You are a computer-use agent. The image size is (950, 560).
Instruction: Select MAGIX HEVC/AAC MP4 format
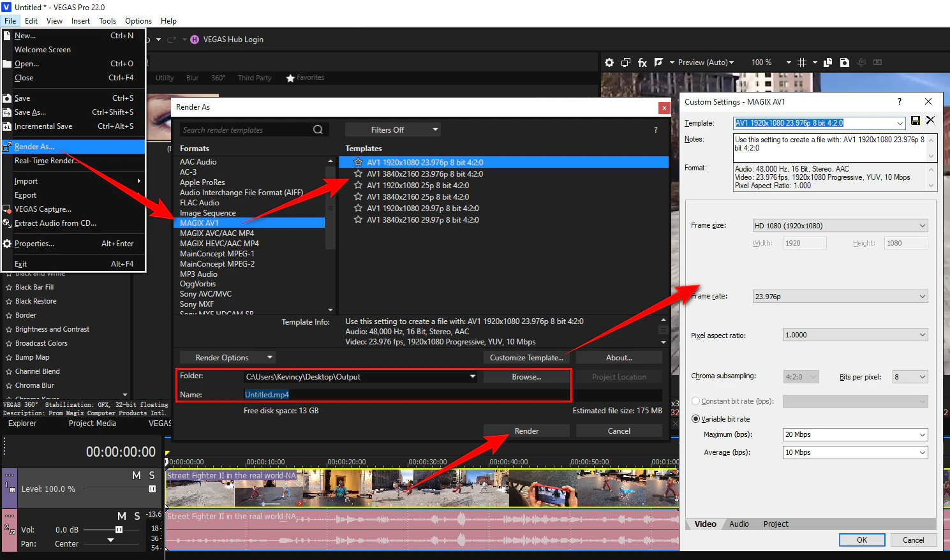click(219, 244)
